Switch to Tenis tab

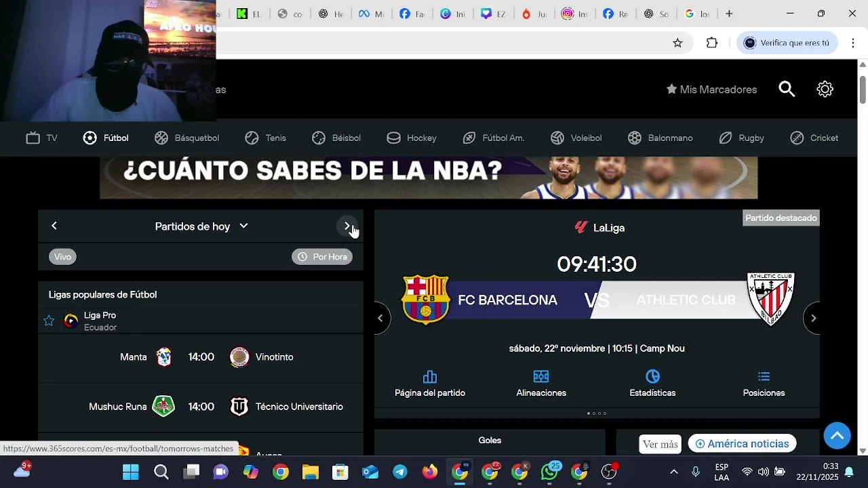(265, 138)
